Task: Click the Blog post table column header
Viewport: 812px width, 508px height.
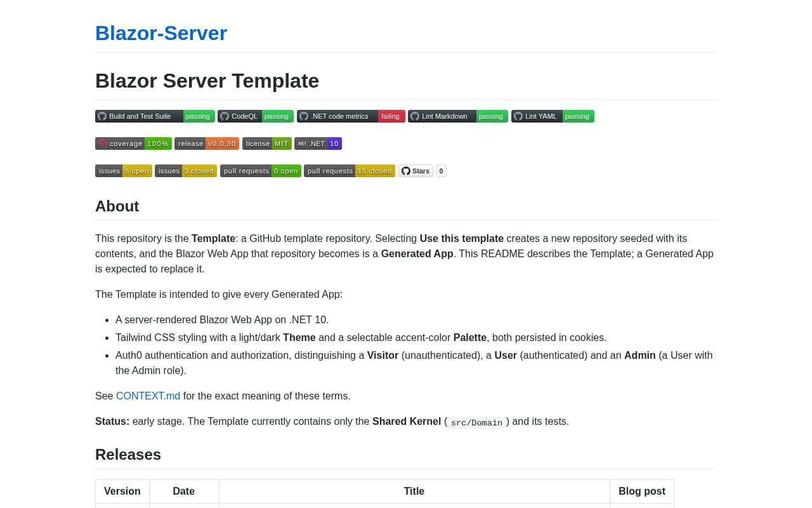Action: pyautogui.click(x=642, y=491)
